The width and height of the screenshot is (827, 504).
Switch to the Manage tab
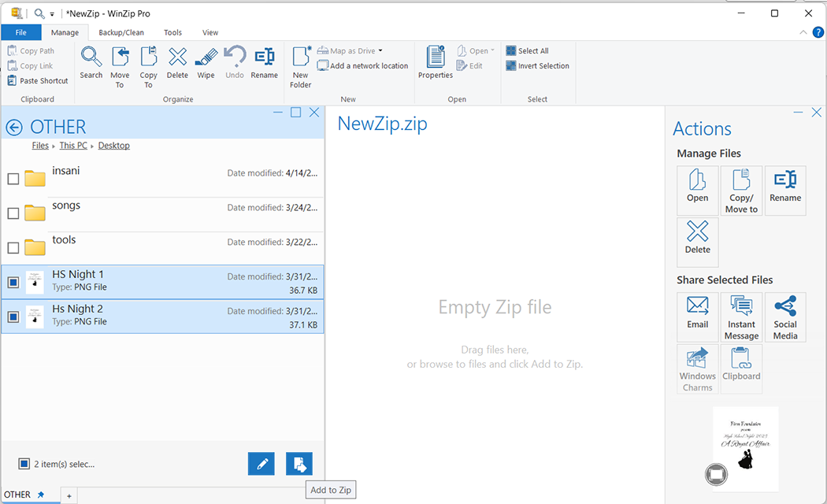(x=65, y=32)
